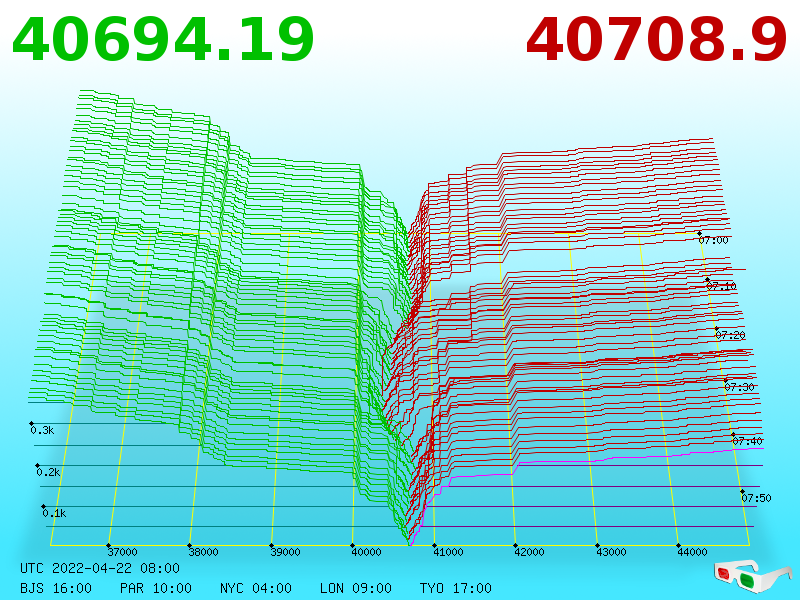Click the NYC 04:00 clock
The width and height of the screenshot is (800, 600).
(x=256, y=588)
